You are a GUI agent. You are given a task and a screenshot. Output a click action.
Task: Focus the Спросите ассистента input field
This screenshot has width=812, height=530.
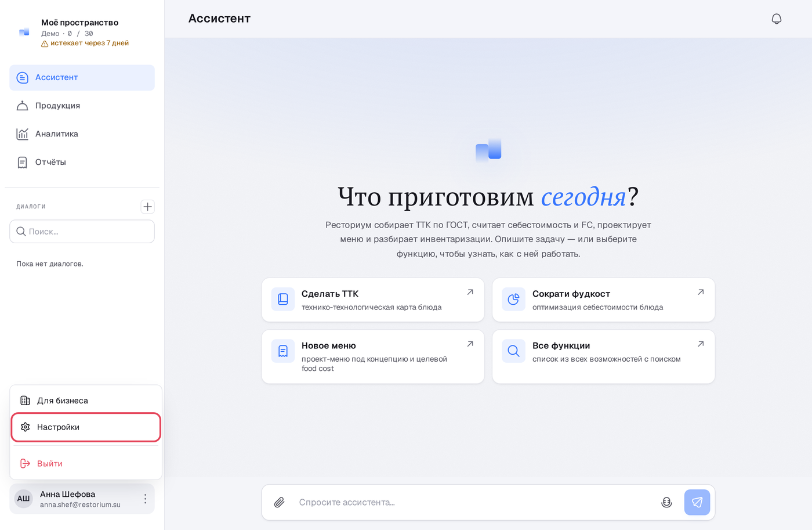point(476,502)
